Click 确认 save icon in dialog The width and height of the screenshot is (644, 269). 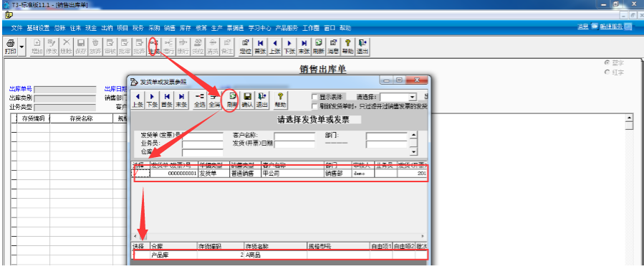coord(247,100)
